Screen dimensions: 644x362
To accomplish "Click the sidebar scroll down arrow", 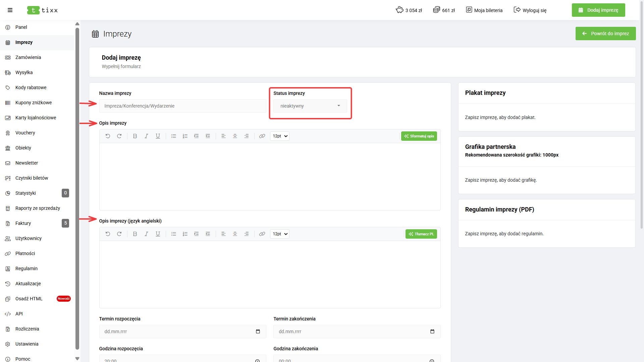I will click(x=77, y=359).
